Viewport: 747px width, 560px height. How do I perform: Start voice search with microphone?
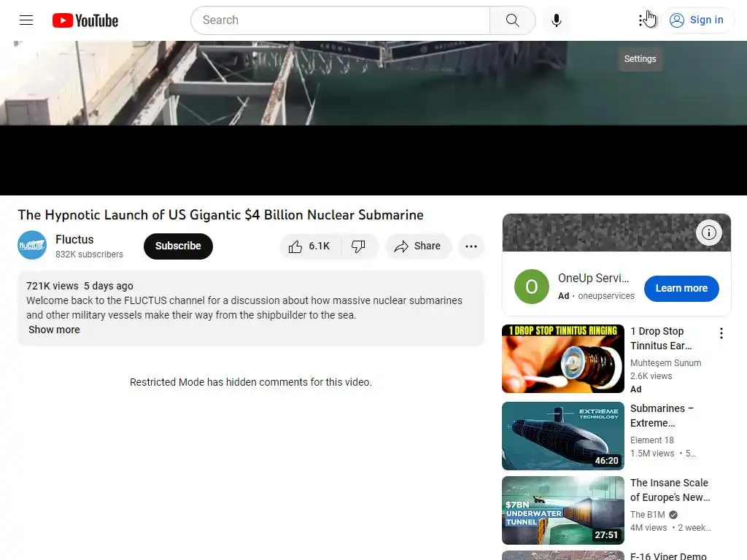pos(556,20)
